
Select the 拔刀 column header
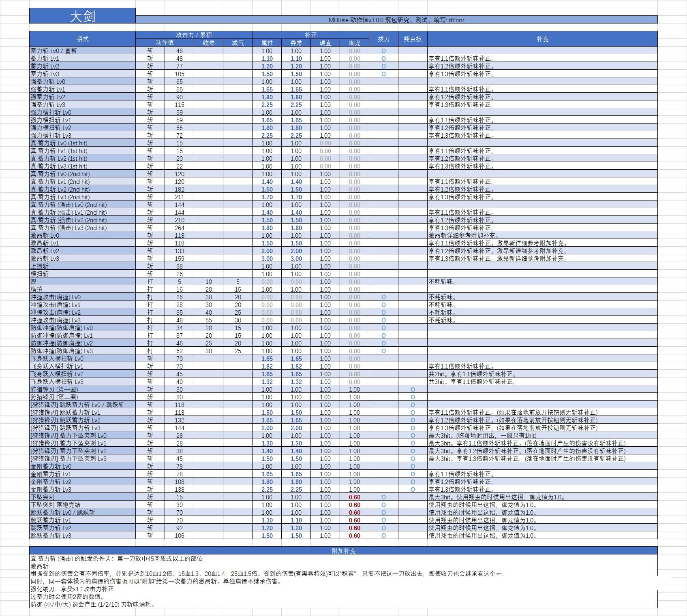click(383, 39)
